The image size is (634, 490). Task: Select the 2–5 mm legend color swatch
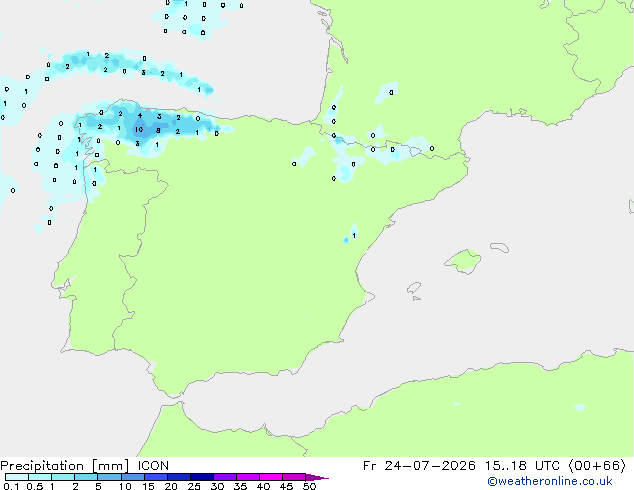coord(86,477)
